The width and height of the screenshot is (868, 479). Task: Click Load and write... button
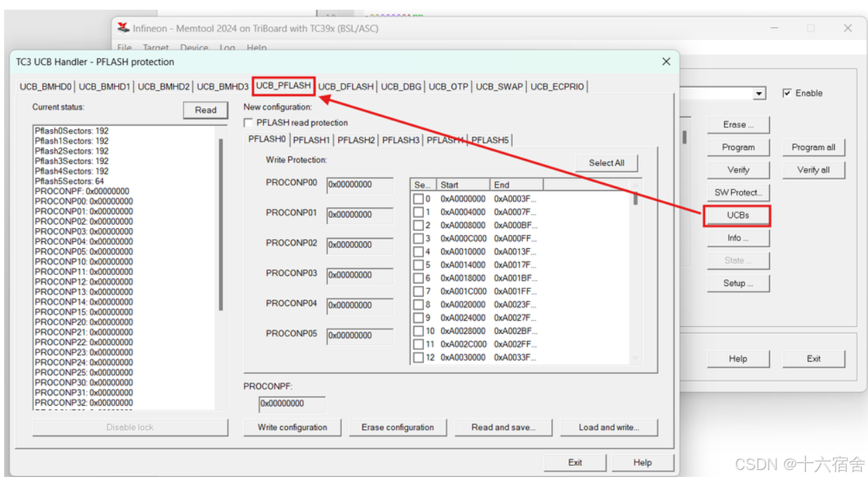click(609, 427)
